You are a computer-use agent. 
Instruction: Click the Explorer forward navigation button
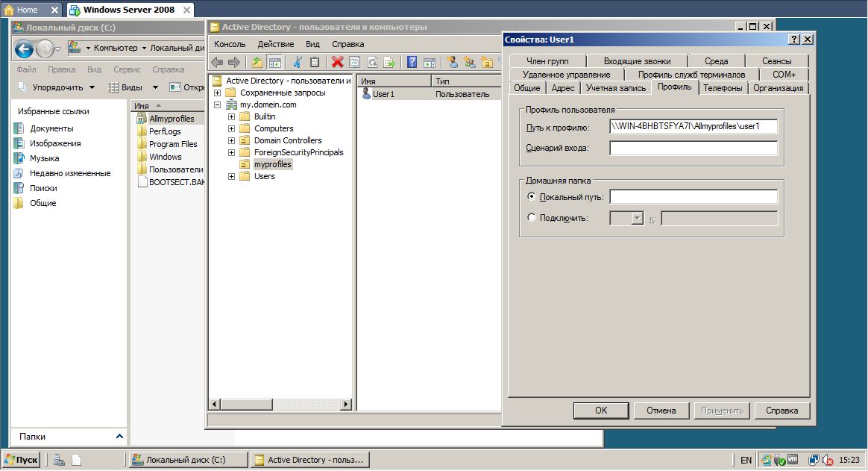[x=44, y=49]
